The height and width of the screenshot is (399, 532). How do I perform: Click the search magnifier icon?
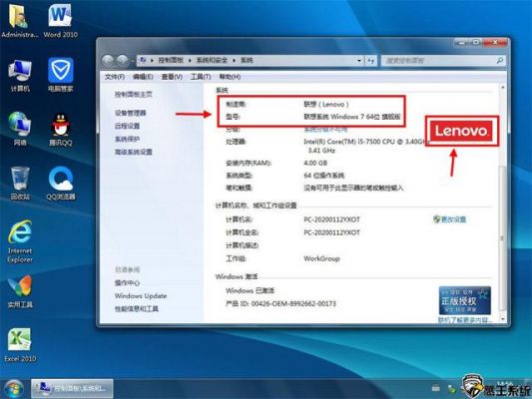(x=499, y=61)
